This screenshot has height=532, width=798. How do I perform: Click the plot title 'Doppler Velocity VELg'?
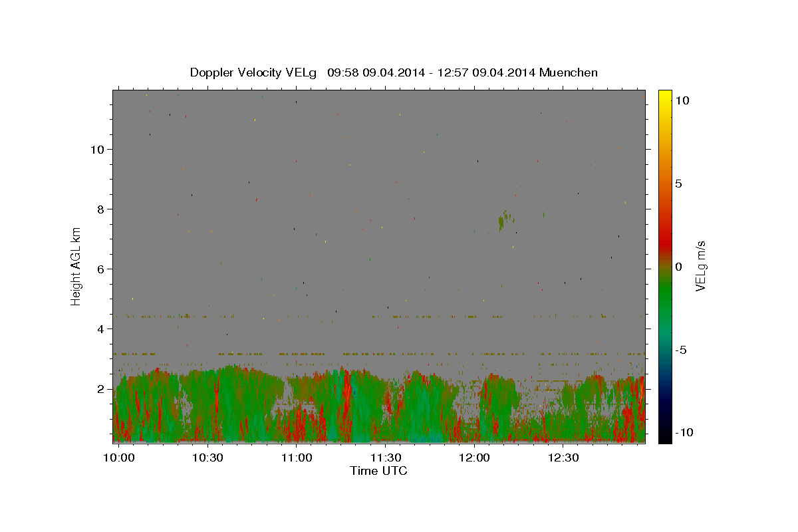coord(253,72)
